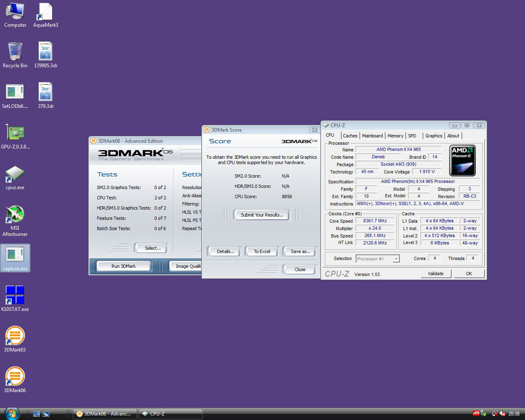
Task: Click the network tray icon
Action: coord(495,413)
